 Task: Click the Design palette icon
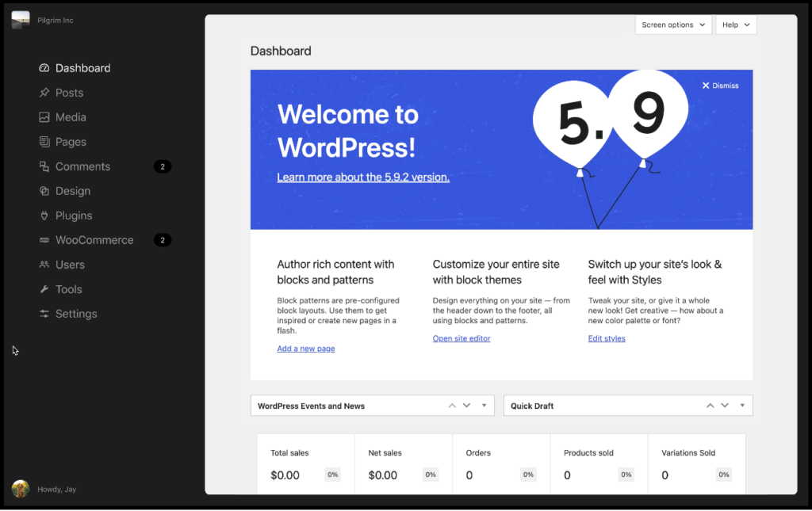coord(44,191)
